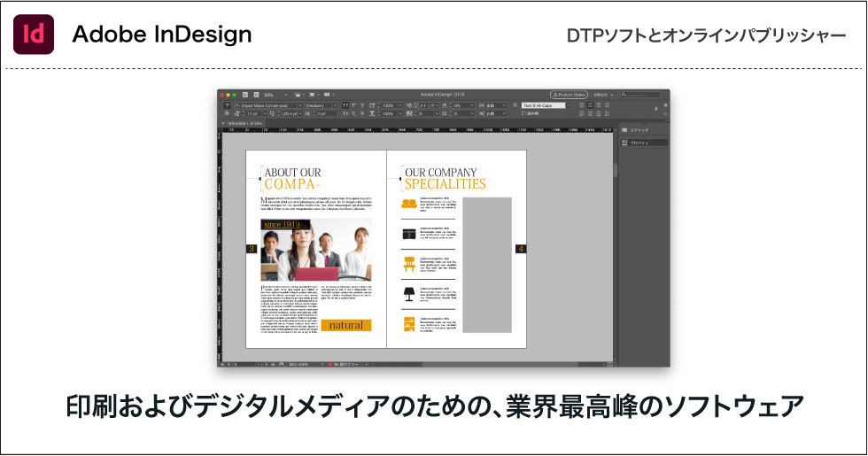Image resolution: width=868 pixels, height=456 pixels.
Task: Toggle the checkbox below character style field
Action: tap(523, 113)
